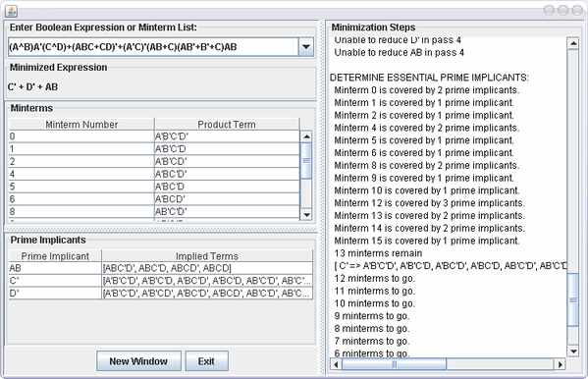This screenshot has height=379, width=588.
Task: Select the D' prime implicant cell
Action: pyautogui.click(x=55, y=293)
